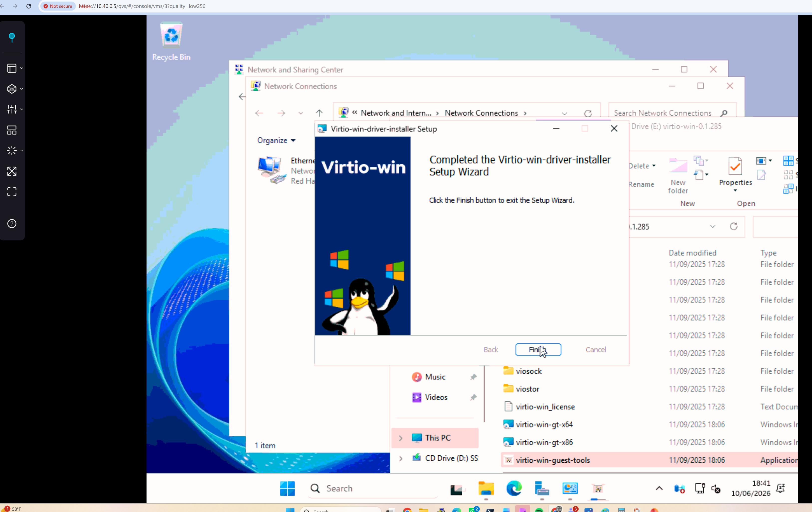Refresh the File Explorer address bar
The width and height of the screenshot is (812, 512).
point(734,226)
